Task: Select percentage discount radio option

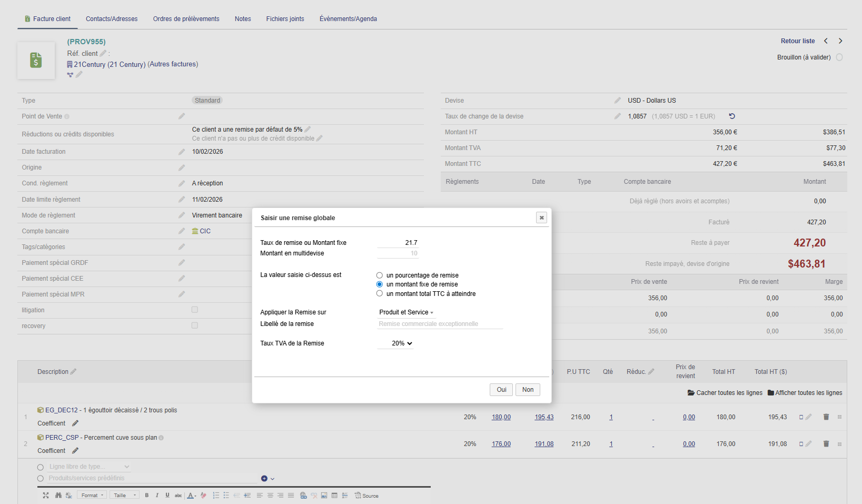Action: (380, 275)
